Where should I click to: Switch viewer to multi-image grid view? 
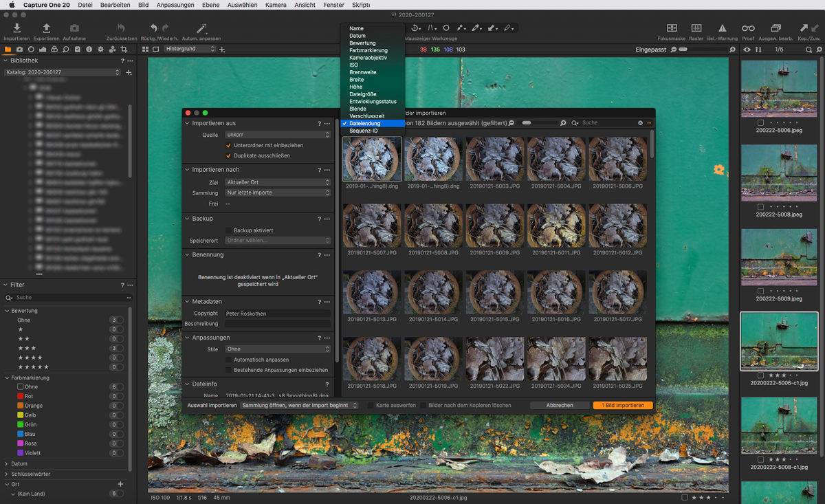point(146,50)
